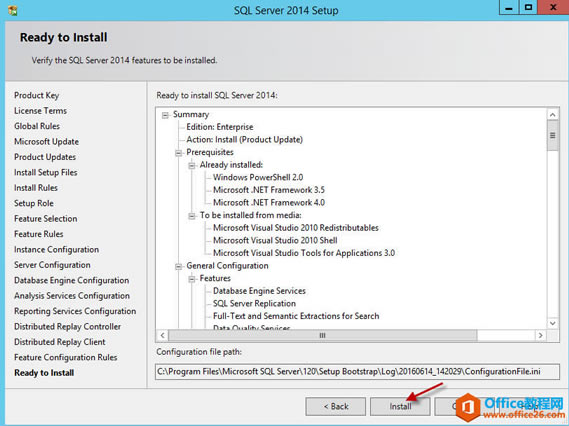Select Feature Configuration Rules step
Viewport: 569px width, 426px height.
[66, 357]
